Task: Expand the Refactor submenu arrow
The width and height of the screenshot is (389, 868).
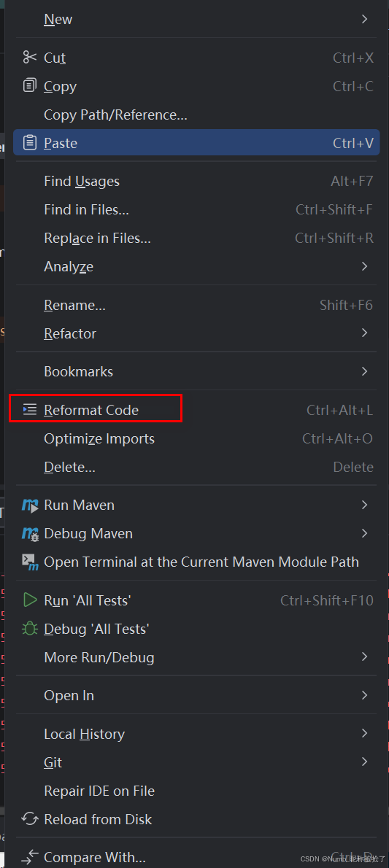Action: tap(364, 333)
